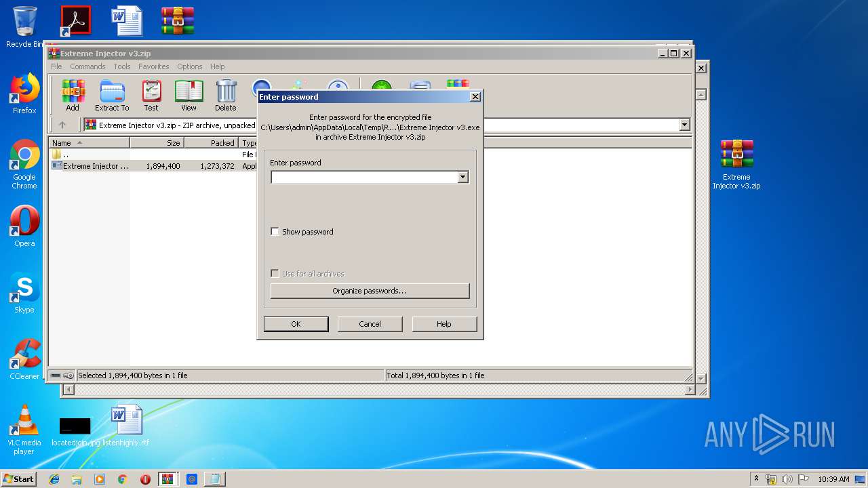Click the blue email app taskbar icon

(192, 479)
